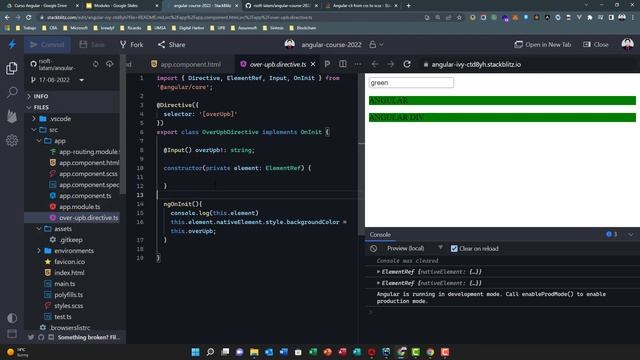Fork the project
Image resolution: width=640 pixels, height=360 pixels.
coord(131,44)
